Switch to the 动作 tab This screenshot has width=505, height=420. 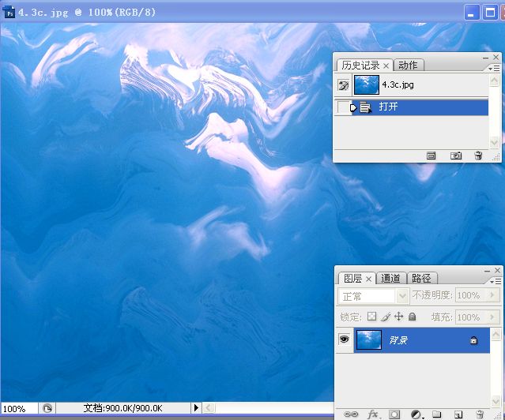[408, 66]
